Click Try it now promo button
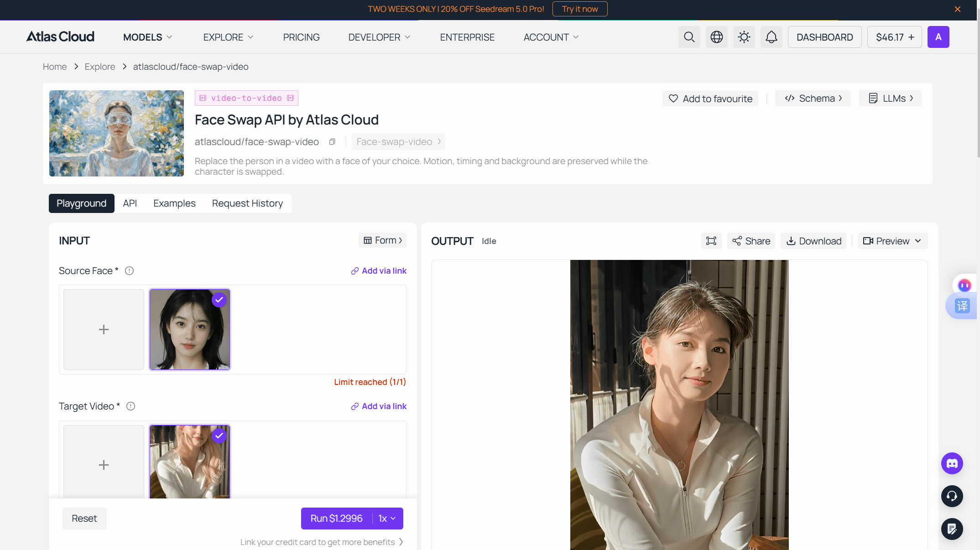The height and width of the screenshot is (550, 980). [x=579, y=9]
